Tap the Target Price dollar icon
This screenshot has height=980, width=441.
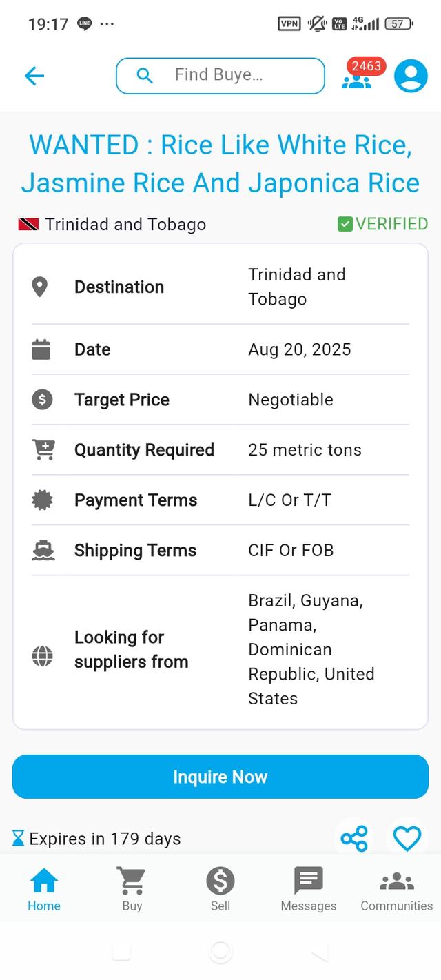42,400
